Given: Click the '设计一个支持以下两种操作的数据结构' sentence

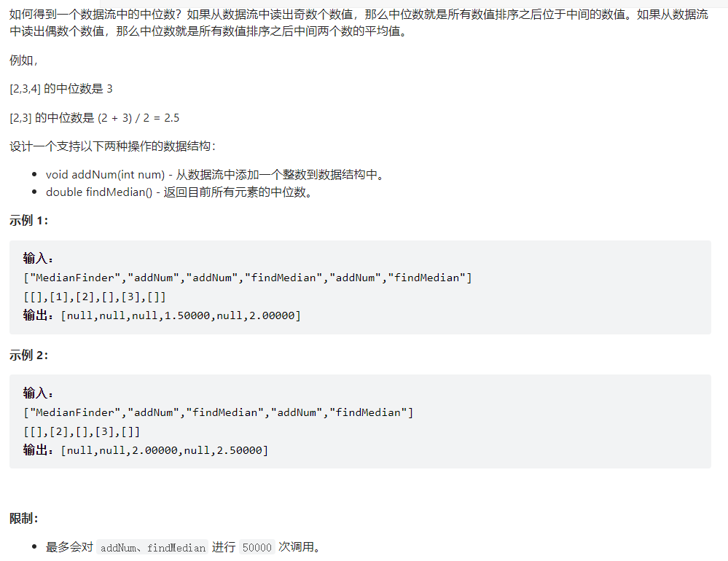Looking at the screenshot, I should [x=113, y=146].
